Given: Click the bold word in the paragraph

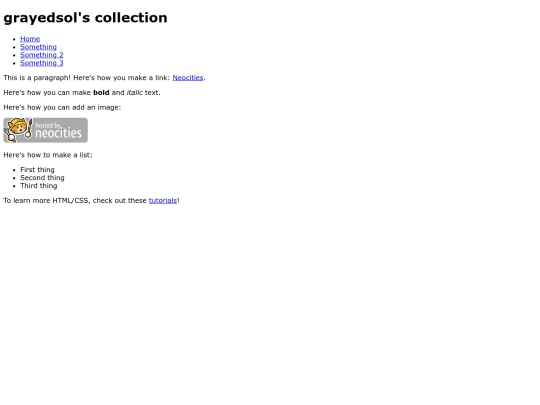Looking at the screenshot, I should 101,93.
